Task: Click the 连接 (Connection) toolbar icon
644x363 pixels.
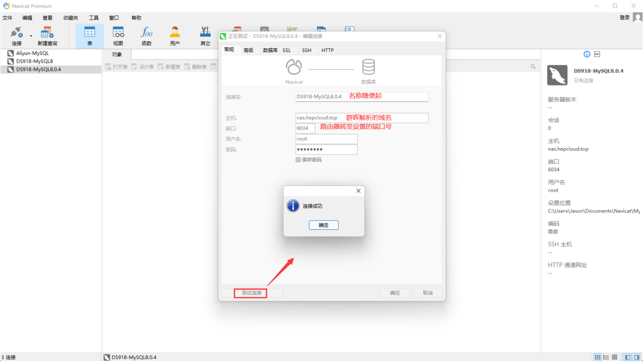Action: coord(17,36)
